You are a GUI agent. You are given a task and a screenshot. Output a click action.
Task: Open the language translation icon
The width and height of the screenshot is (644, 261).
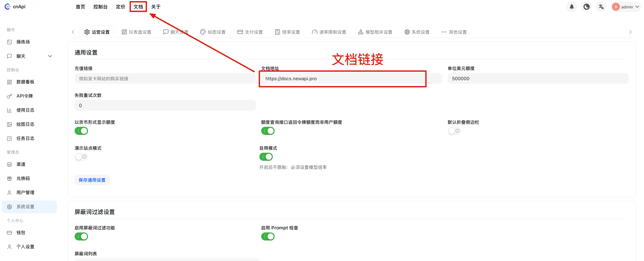(x=601, y=7)
